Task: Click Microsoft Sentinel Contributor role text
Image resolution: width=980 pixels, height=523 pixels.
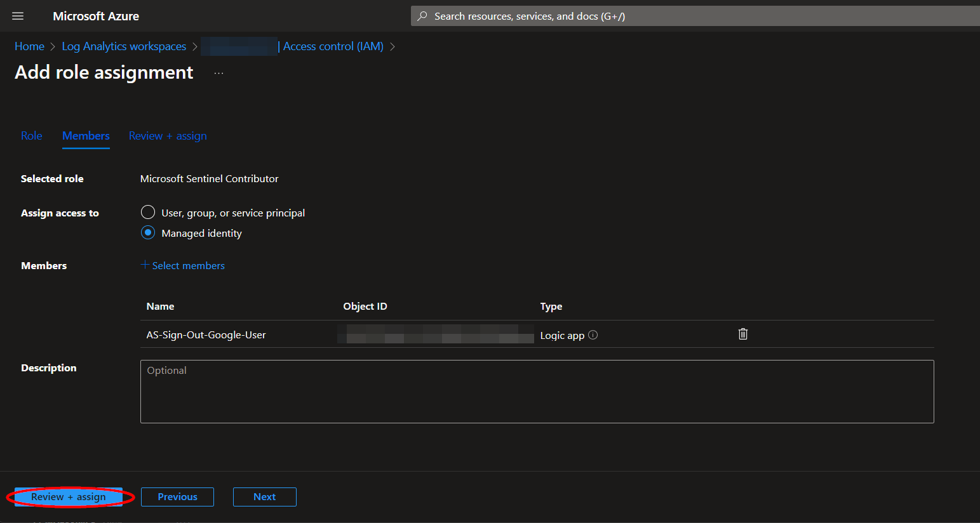Action: pos(210,179)
